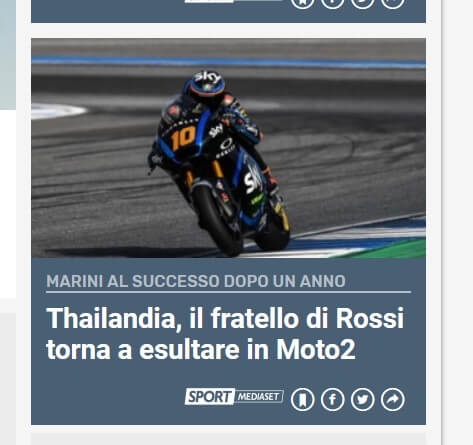Open headline "Thailandia, il fratello di Rossi"

[x=225, y=319]
